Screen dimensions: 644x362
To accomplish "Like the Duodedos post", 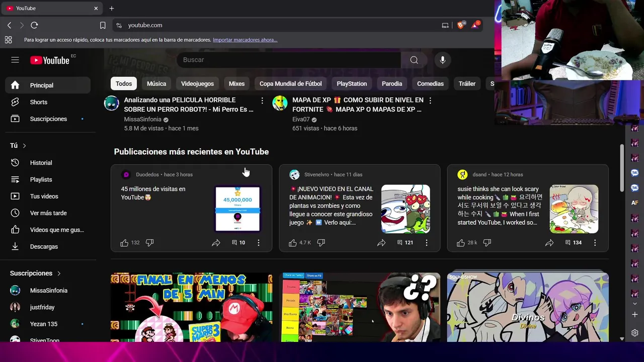I will tap(124, 242).
